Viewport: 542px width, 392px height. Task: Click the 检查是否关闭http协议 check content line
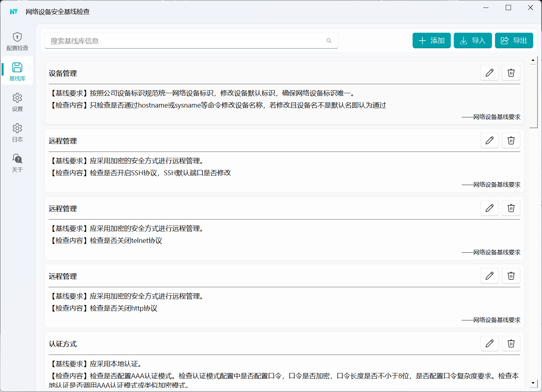[x=103, y=308]
